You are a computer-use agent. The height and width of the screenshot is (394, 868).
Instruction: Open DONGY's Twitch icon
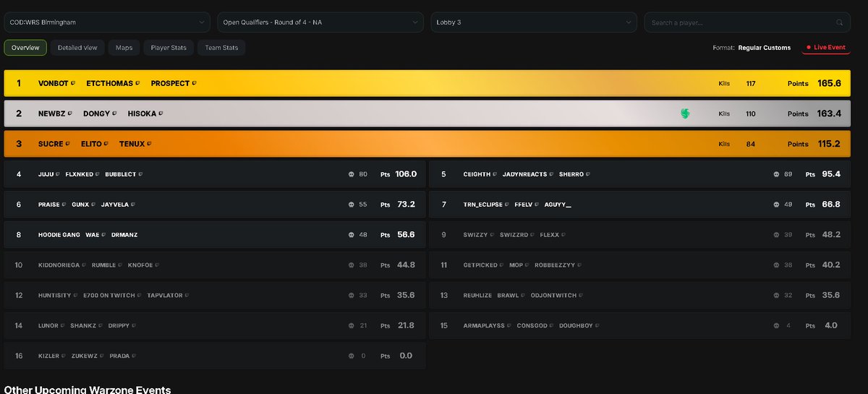click(x=115, y=114)
